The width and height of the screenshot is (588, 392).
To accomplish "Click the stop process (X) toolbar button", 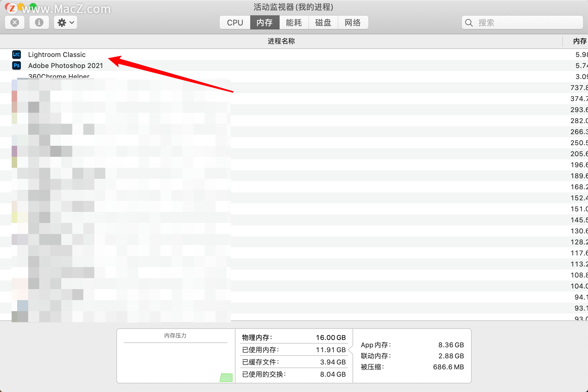I will point(15,23).
